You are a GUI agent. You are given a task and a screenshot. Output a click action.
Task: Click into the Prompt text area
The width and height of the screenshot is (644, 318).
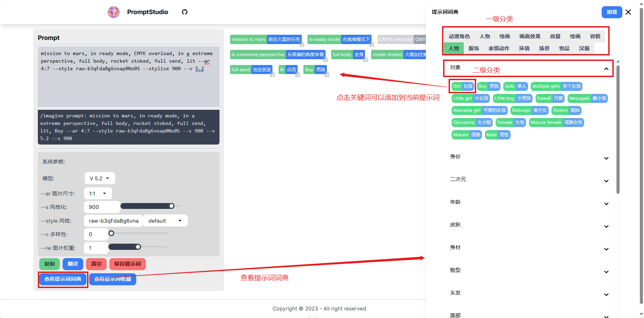tap(129, 76)
